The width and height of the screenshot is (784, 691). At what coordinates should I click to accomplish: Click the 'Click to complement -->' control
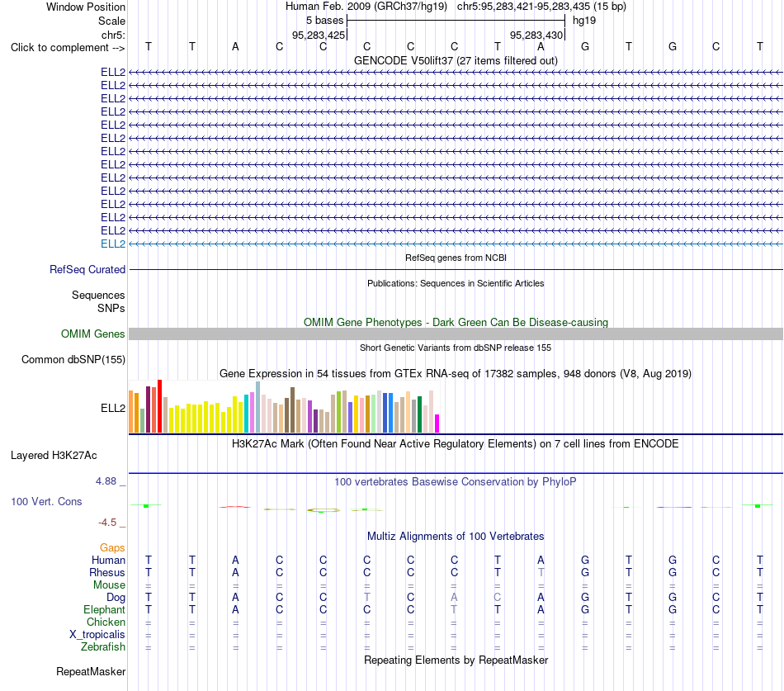(x=68, y=48)
